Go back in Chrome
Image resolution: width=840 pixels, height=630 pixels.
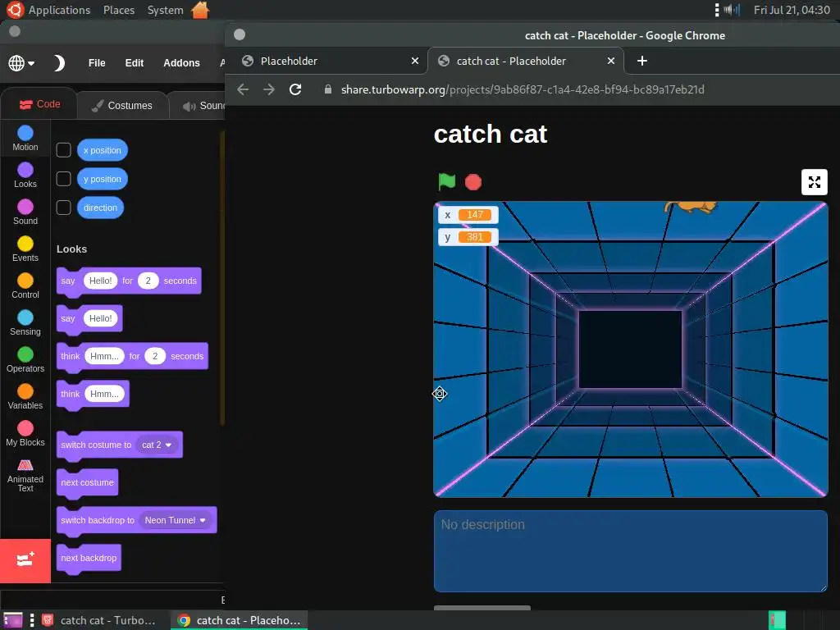pos(243,89)
